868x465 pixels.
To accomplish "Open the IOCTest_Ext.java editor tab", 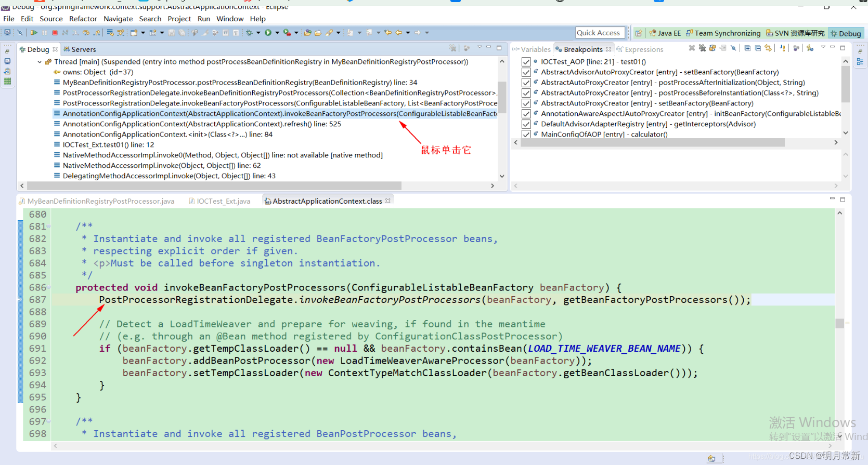I will coord(219,201).
